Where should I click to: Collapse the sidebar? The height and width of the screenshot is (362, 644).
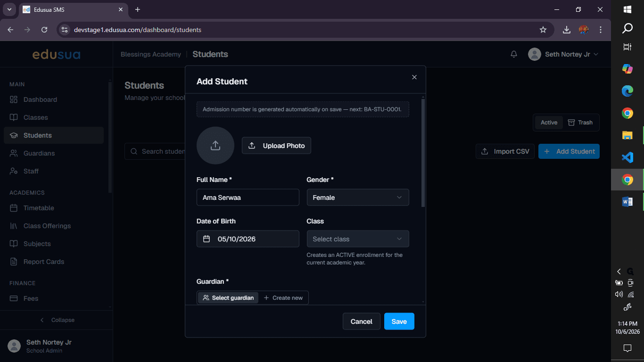[57, 320]
